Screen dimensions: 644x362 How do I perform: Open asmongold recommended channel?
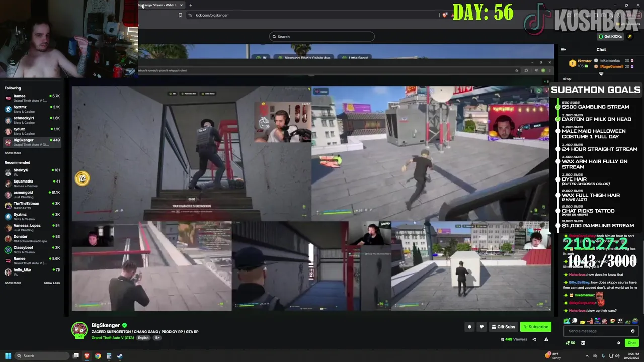31,194
